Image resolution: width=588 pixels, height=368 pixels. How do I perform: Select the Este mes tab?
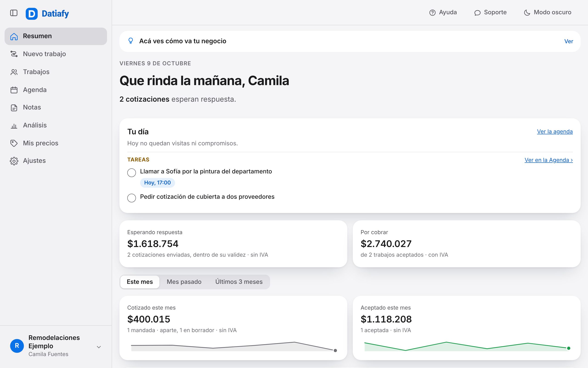[140, 282]
